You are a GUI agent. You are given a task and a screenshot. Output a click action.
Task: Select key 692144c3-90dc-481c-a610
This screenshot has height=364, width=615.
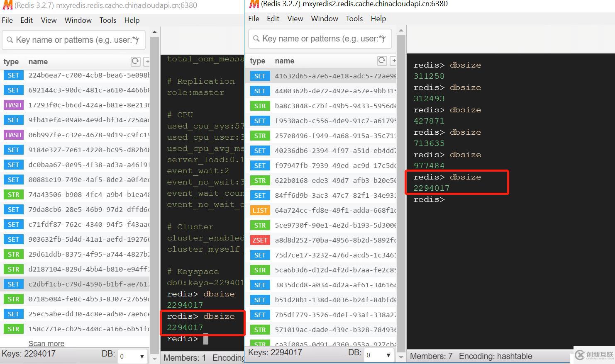tap(75, 90)
